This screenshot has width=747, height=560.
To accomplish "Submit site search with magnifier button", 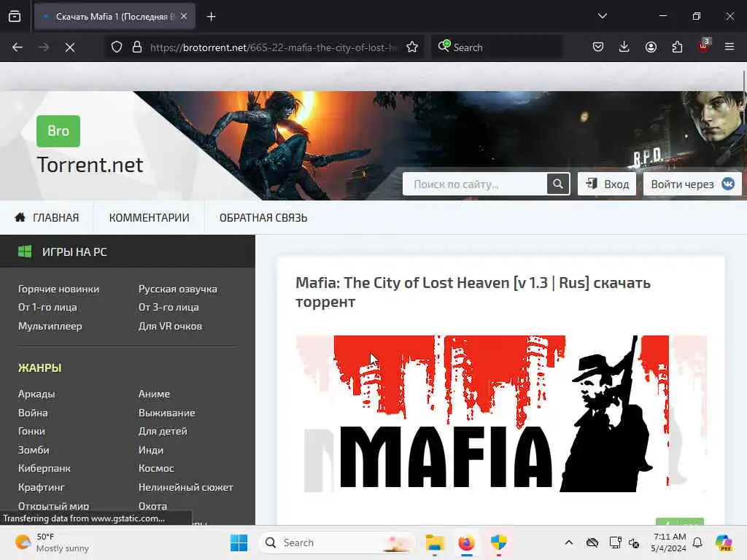I will pos(558,184).
